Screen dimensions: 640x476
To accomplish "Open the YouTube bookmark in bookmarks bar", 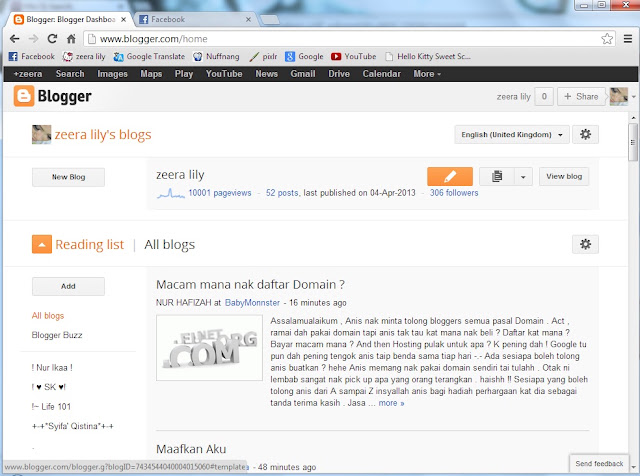I will pyautogui.click(x=354, y=56).
